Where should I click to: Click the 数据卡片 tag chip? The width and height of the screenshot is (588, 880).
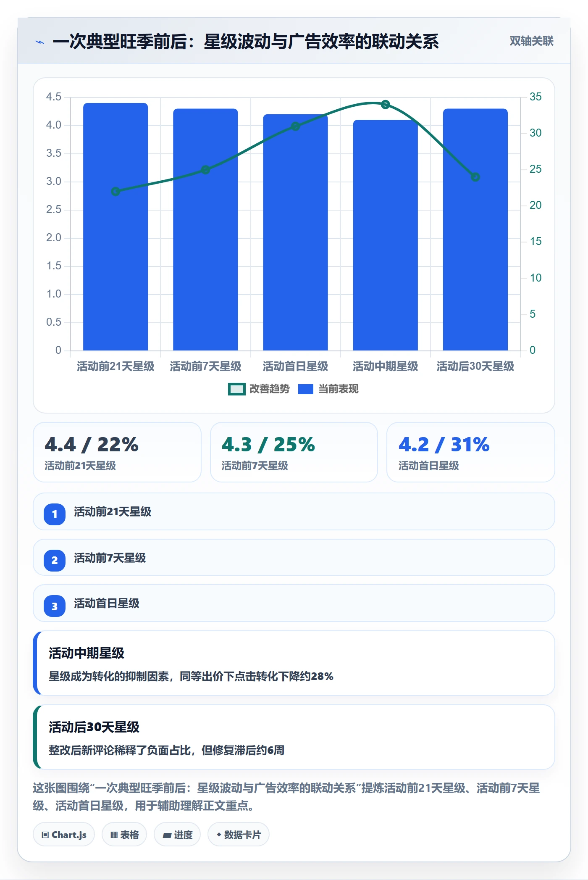click(x=239, y=835)
